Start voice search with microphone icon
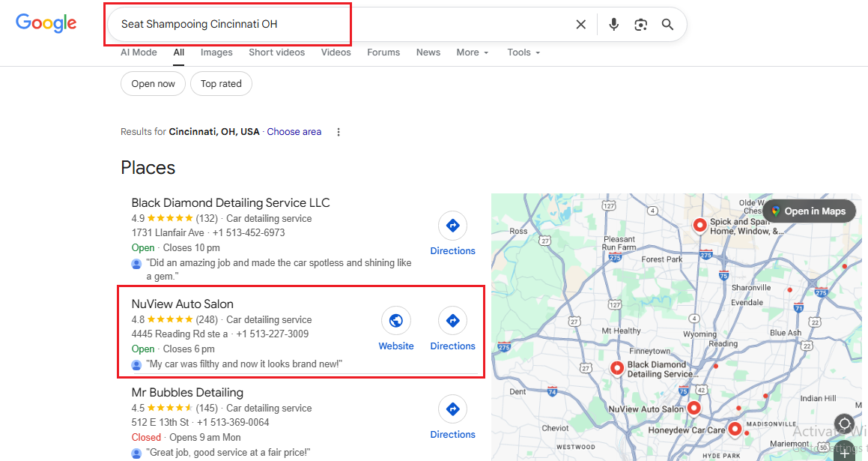 (613, 25)
